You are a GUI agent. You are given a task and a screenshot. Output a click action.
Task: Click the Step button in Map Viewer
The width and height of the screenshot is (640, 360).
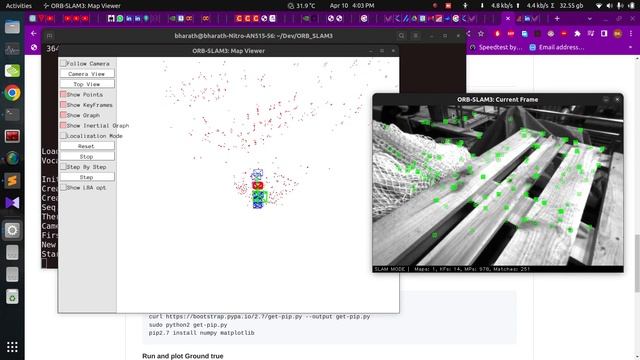click(87, 177)
